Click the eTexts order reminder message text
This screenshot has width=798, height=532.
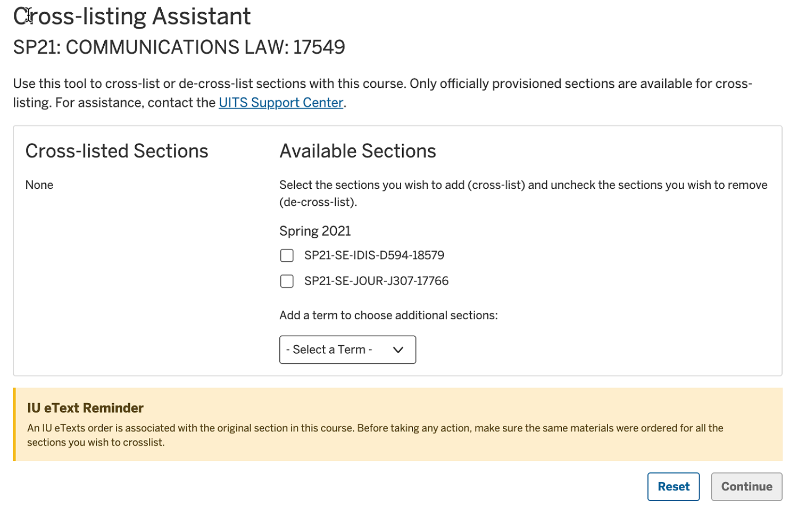tap(375, 435)
